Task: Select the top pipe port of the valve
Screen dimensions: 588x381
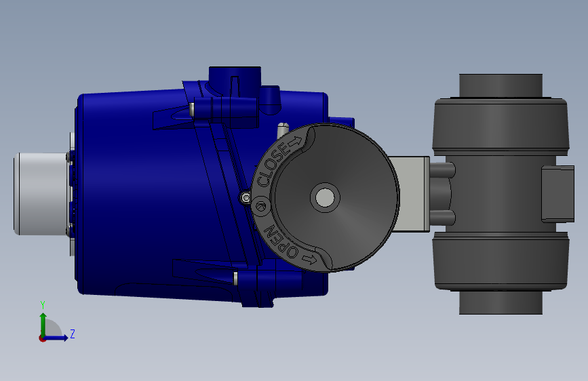Action: 501,85
